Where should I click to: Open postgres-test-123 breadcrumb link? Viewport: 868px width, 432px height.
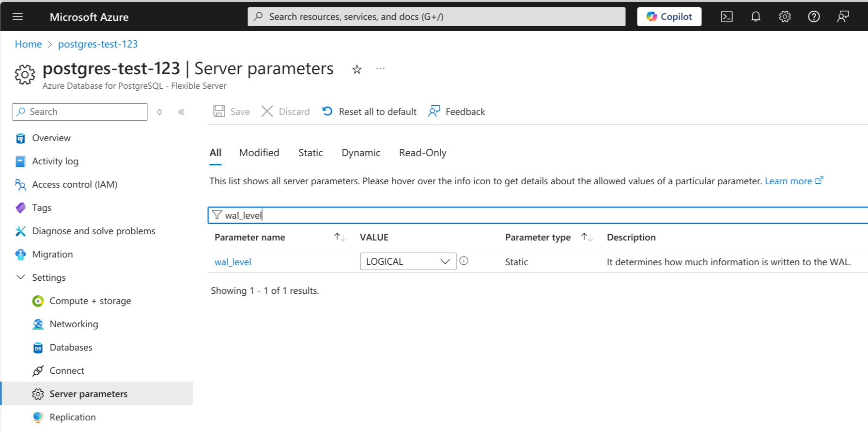98,44
